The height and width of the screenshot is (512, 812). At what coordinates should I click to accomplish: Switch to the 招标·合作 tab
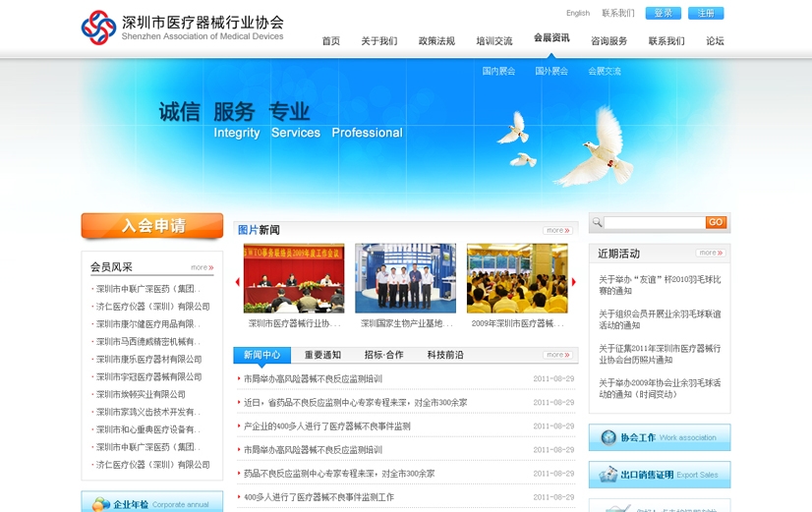(383, 355)
